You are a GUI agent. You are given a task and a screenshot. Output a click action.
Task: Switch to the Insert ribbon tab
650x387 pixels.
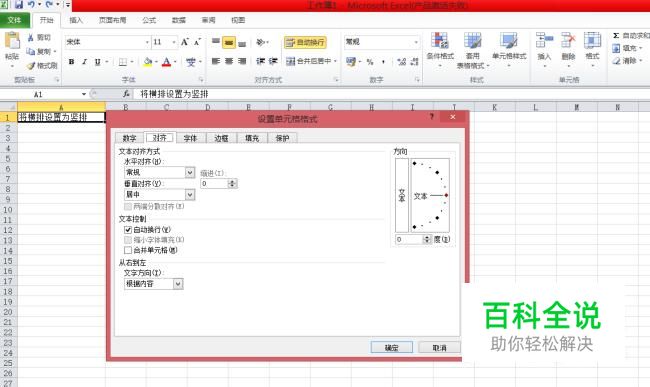tap(76, 20)
